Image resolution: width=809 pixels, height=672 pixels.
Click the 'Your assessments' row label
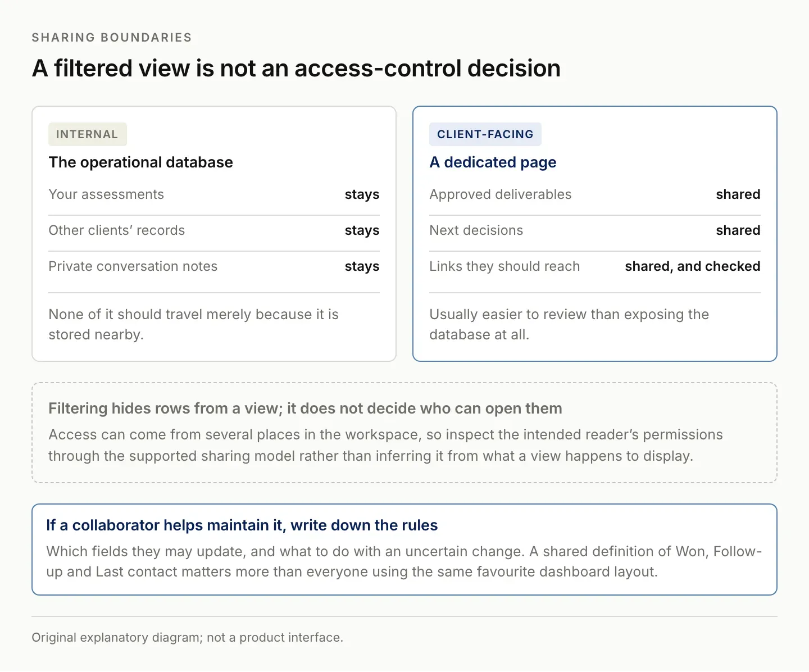pos(106,194)
